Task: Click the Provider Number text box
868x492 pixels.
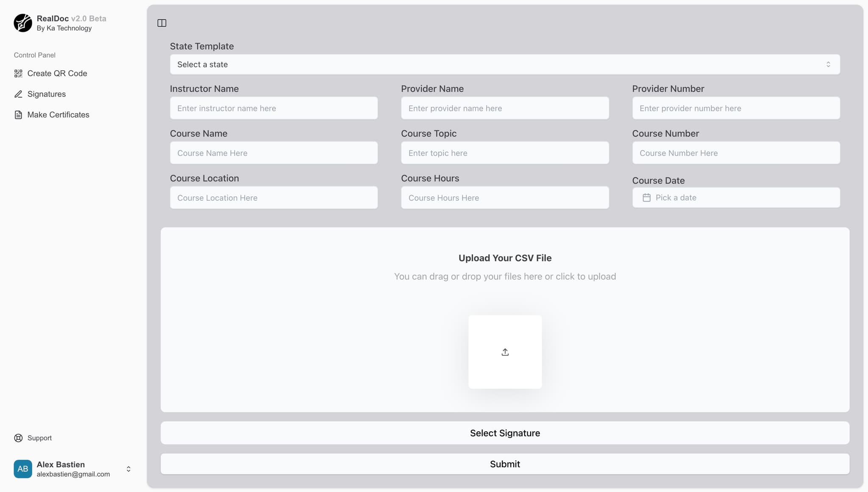Action: (x=736, y=108)
